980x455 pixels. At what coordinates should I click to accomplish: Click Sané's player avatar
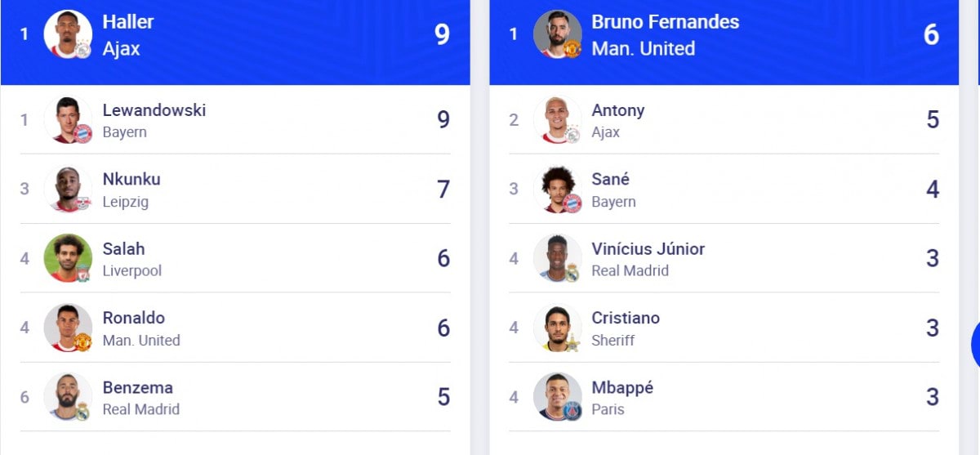(557, 189)
